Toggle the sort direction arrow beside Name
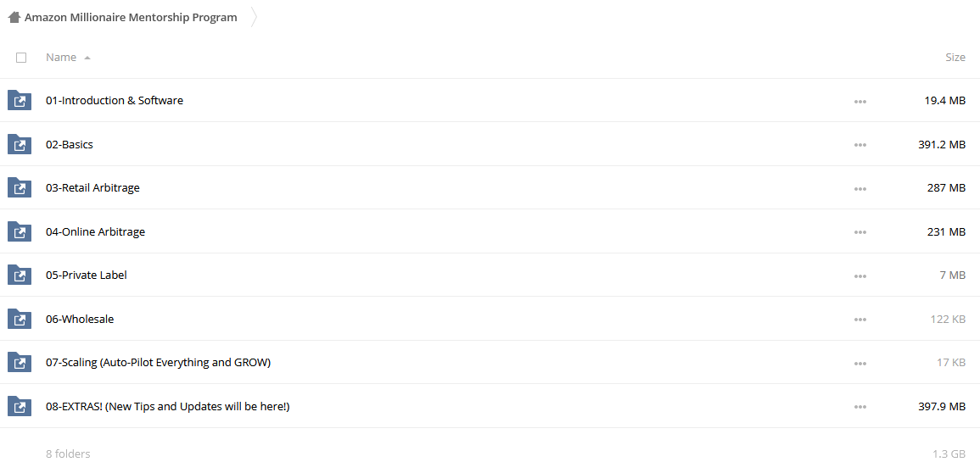Image resolution: width=980 pixels, height=473 pixels. coord(87,58)
